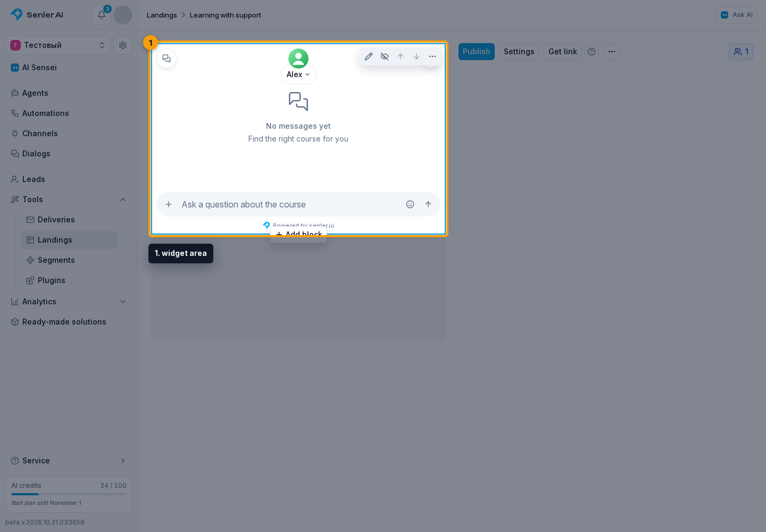The height and width of the screenshot is (532, 766).
Task: Send the message with arrow button
Action: click(428, 204)
